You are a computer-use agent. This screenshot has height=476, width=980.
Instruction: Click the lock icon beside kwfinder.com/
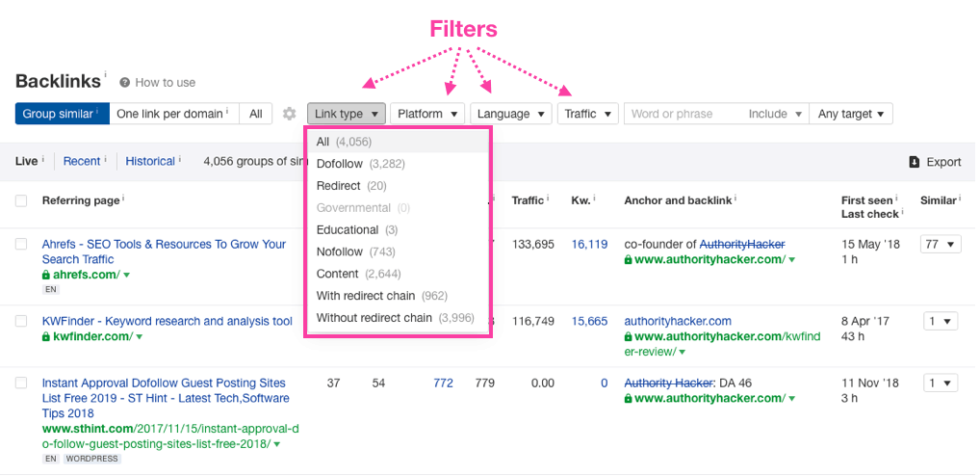(x=45, y=336)
